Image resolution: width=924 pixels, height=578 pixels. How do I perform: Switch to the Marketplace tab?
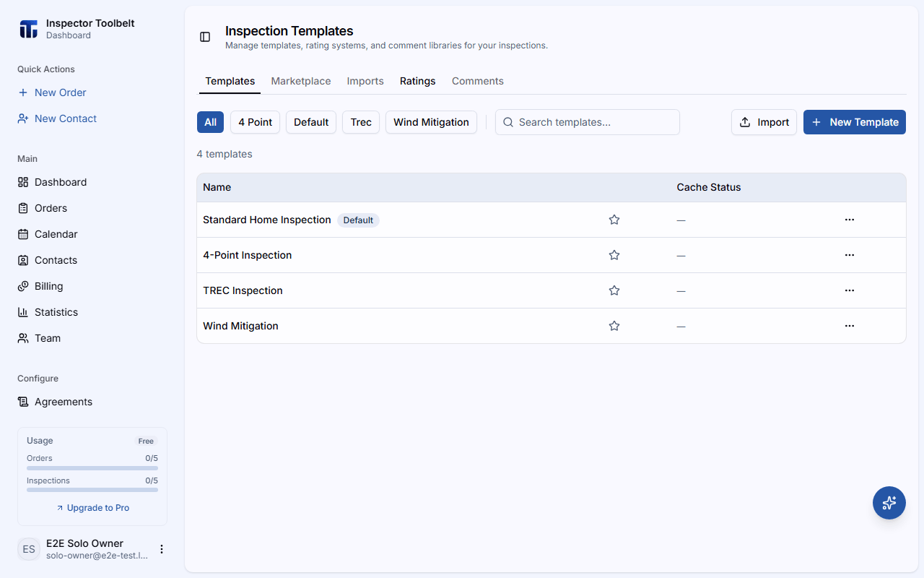[301, 81]
